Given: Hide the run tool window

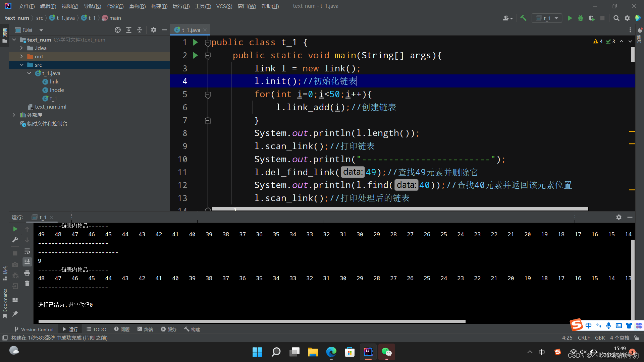Looking at the screenshot, I should point(630,217).
